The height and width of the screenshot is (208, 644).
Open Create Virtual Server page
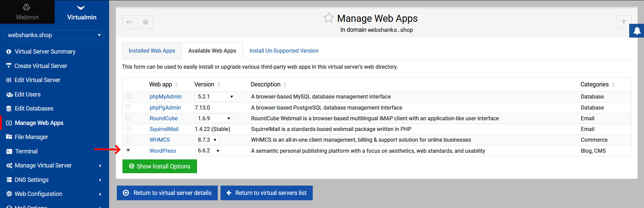41,66
